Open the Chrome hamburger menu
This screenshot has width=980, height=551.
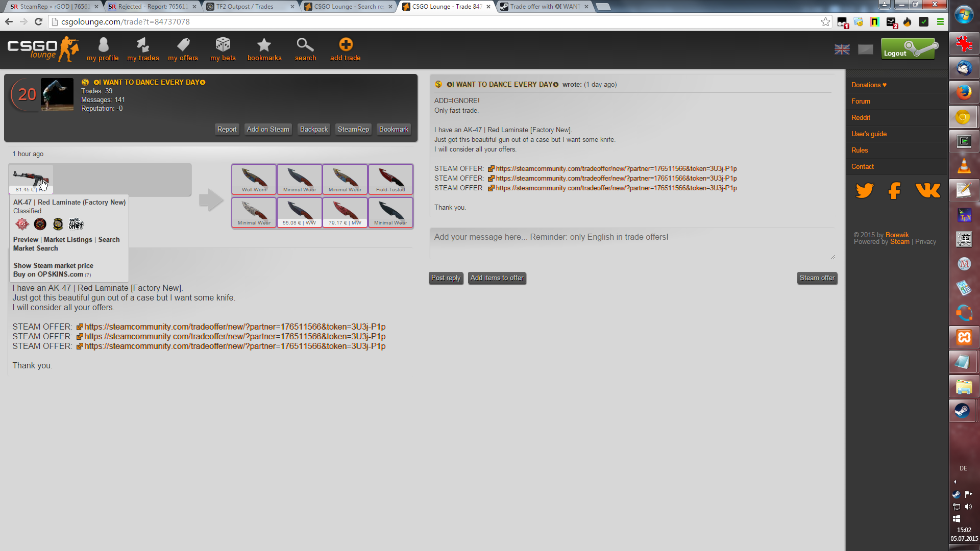point(940,21)
